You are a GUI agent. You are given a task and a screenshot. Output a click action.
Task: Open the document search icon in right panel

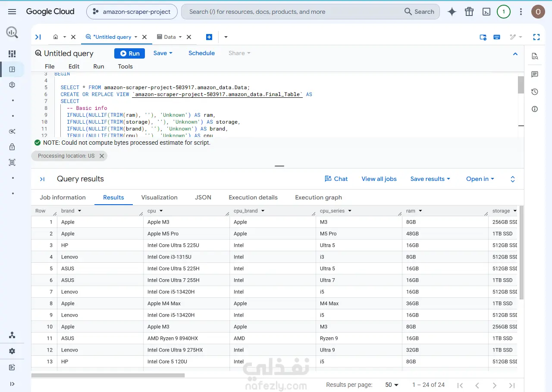[x=535, y=56]
